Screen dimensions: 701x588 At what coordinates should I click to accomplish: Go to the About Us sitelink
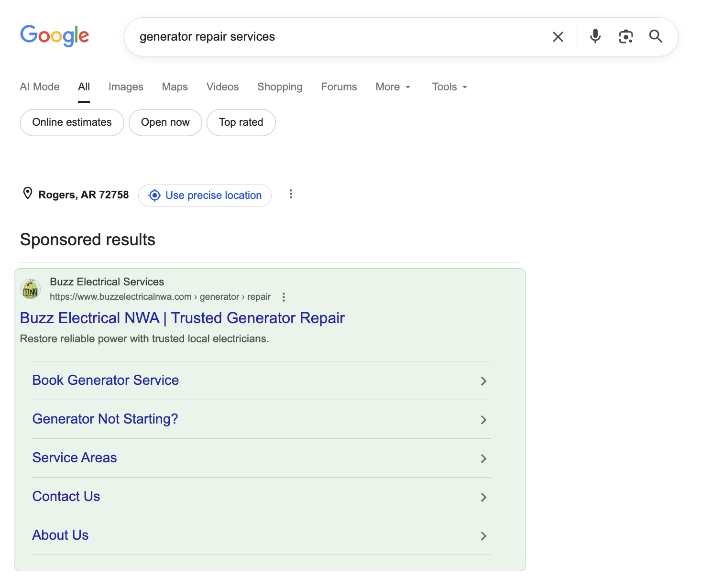coord(60,535)
